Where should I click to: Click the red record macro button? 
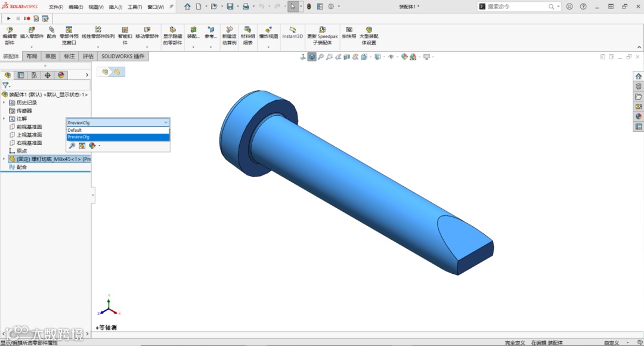tap(27, 18)
